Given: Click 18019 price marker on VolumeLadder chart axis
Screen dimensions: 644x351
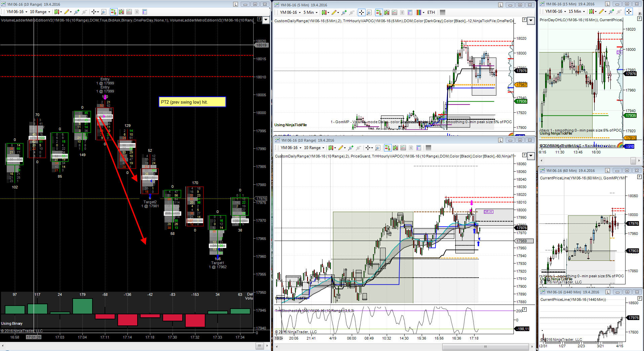Looking at the screenshot, I should click(261, 45).
